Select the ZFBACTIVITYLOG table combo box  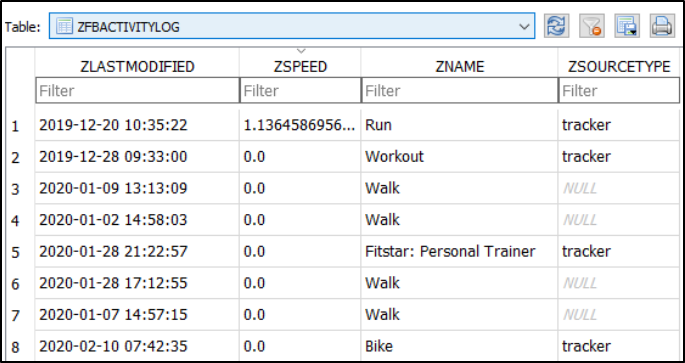click(x=292, y=26)
